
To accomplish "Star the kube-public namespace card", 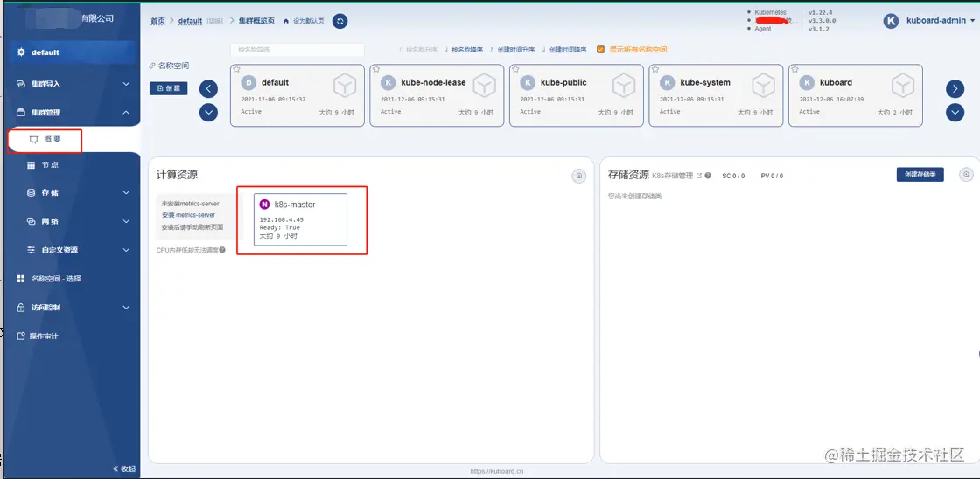I will point(516,69).
